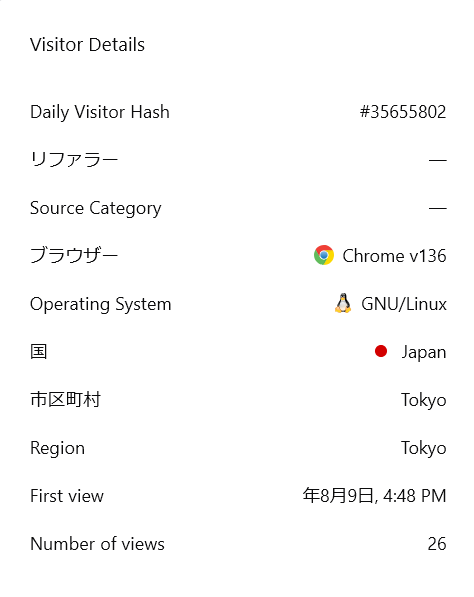Select the Visitor Details heading
This screenshot has width=474, height=597.
(87, 45)
